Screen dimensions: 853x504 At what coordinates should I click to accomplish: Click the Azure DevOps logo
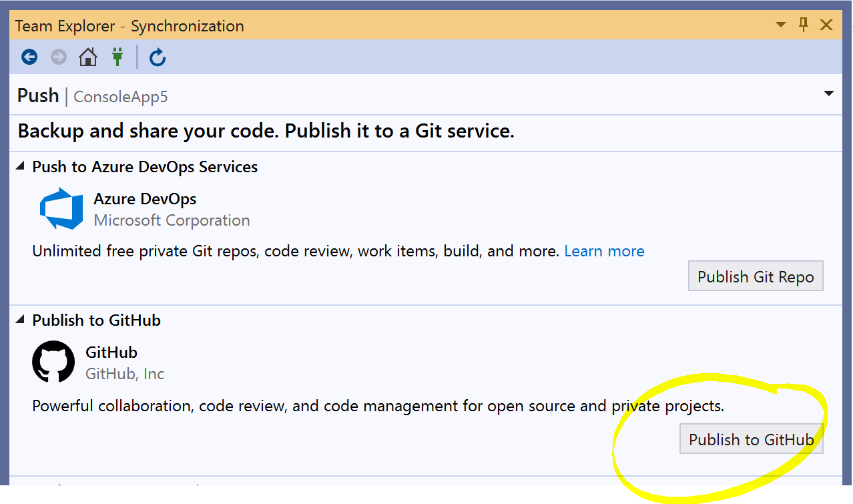tap(61, 209)
